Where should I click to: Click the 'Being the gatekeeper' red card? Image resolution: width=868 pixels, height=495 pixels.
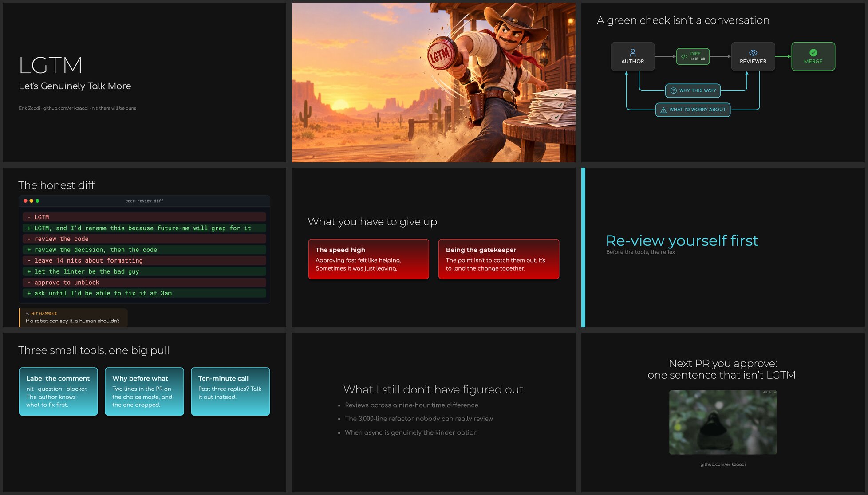pos(499,259)
